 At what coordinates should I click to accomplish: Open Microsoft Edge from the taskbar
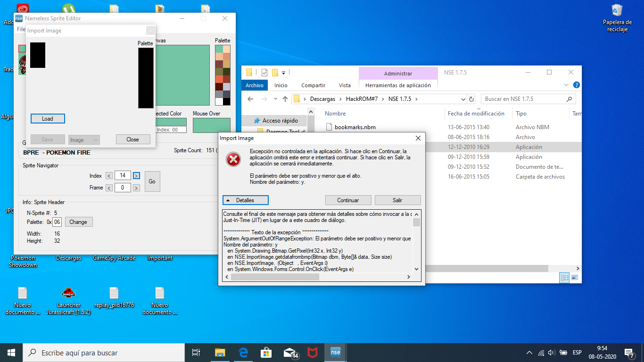[243, 352]
